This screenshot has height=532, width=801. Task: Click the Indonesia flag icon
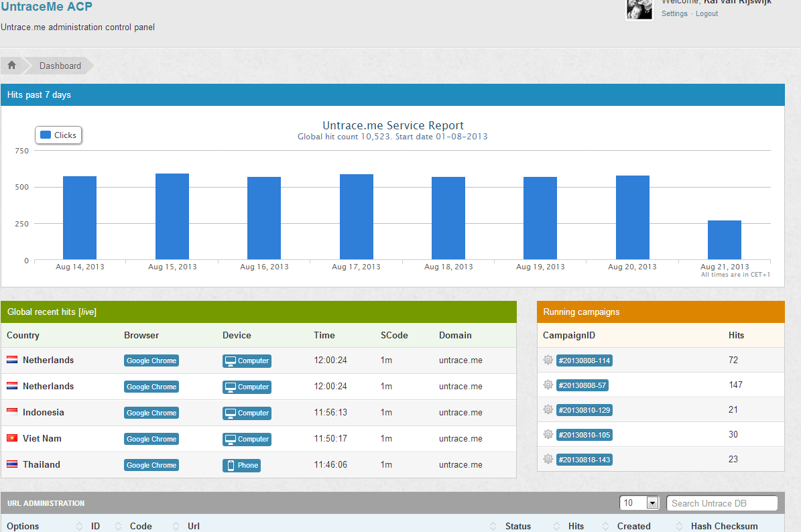(12, 412)
